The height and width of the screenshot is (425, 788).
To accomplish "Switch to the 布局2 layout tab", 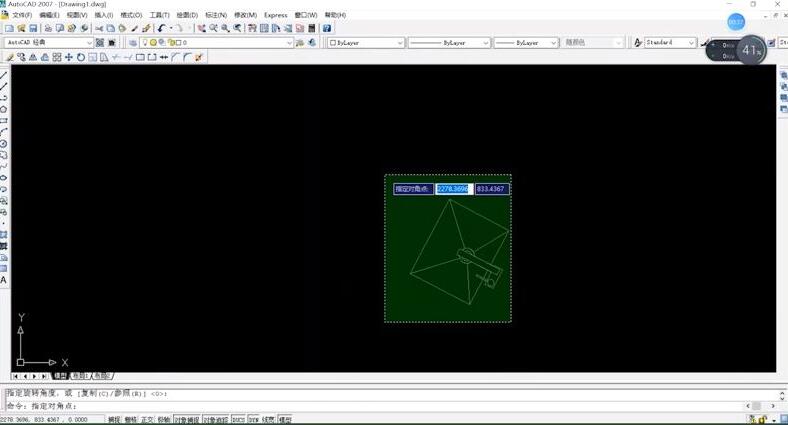I will 103,376.
